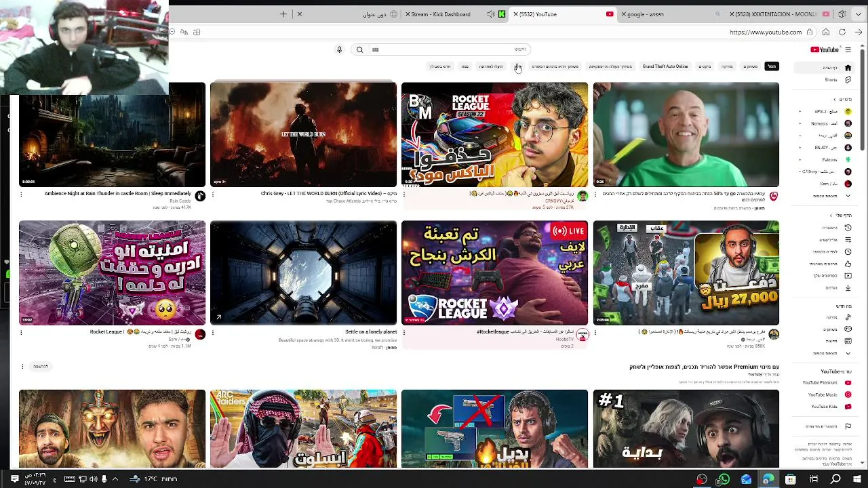Open the Windows Start menu
Screen dimensions: 868x488
857,479
